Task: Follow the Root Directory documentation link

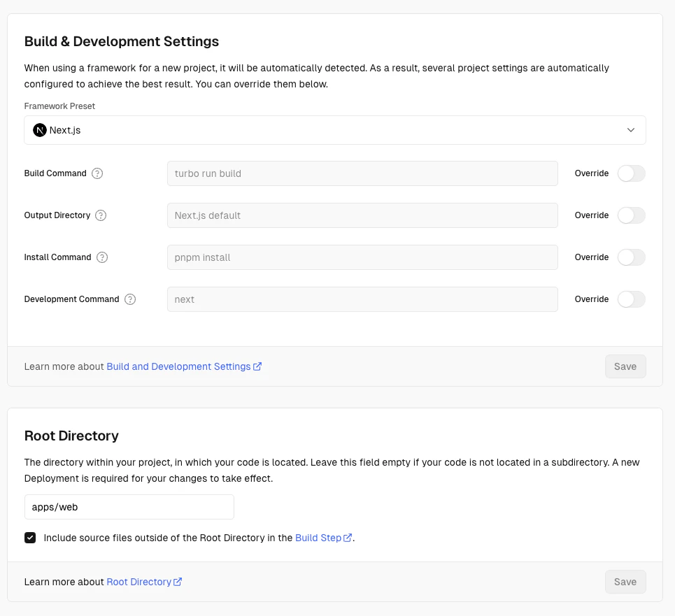Action: 139,581
